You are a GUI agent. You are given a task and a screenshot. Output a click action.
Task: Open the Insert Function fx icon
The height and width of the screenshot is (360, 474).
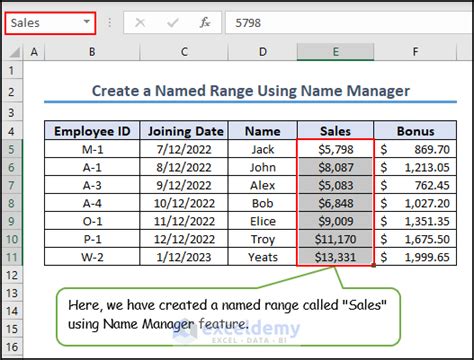click(x=205, y=23)
